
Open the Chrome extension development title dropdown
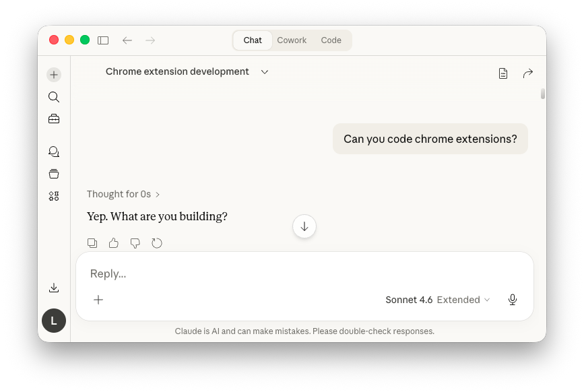pos(264,71)
